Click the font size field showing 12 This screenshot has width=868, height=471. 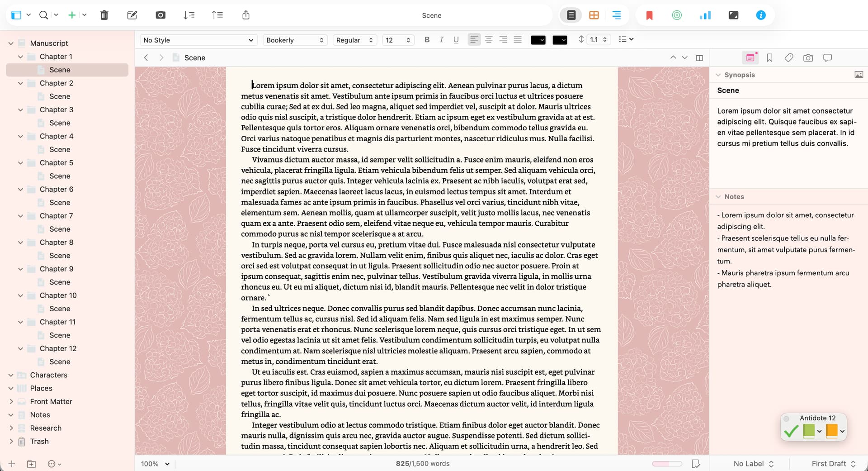pos(397,40)
